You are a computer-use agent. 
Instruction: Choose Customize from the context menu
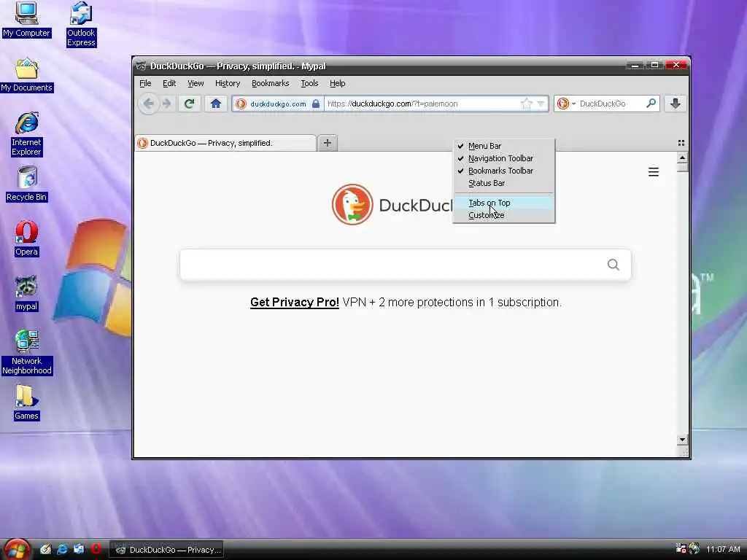click(x=504, y=215)
